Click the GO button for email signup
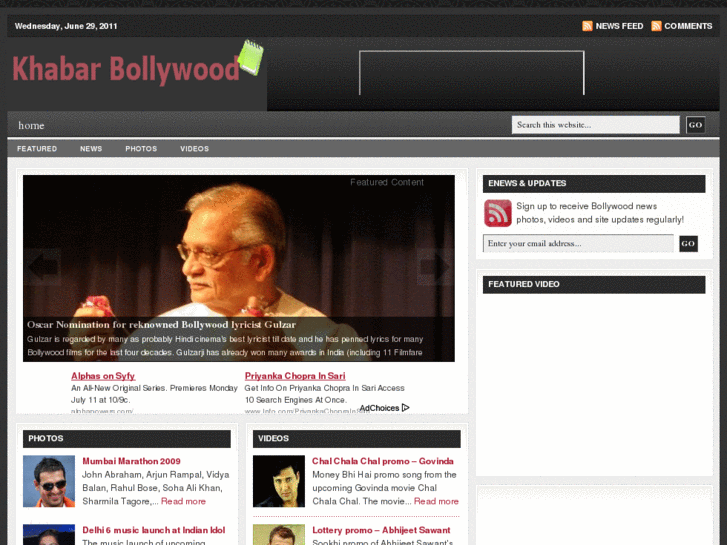Viewport: 727px width, 545px height. (688, 244)
